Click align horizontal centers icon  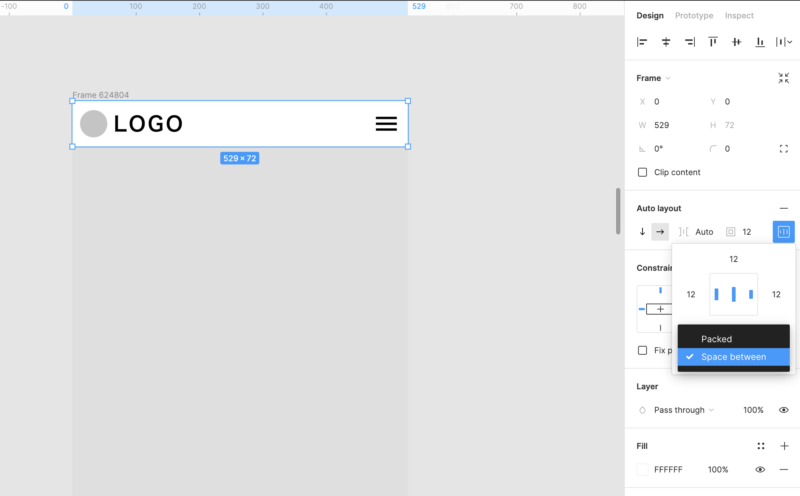click(x=666, y=42)
